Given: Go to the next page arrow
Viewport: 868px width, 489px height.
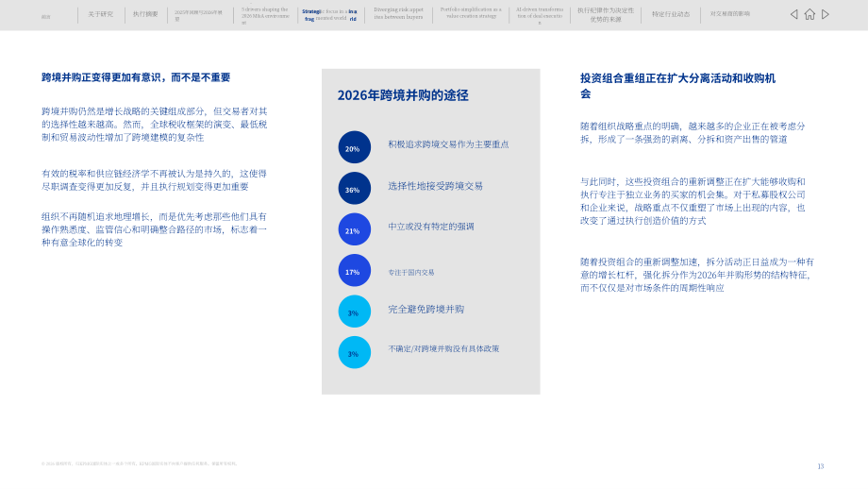Looking at the screenshot, I should (826, 14).
